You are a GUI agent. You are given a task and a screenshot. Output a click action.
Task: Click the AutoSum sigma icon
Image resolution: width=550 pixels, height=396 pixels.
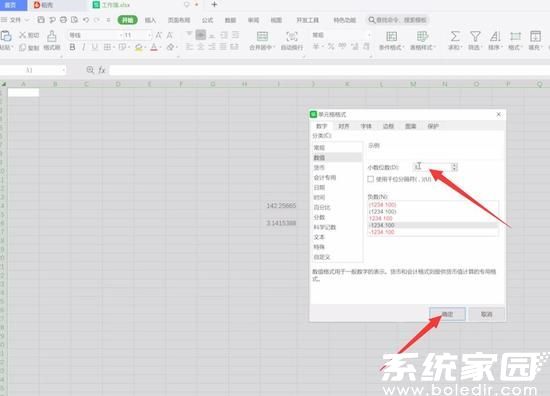pos(455,36)
